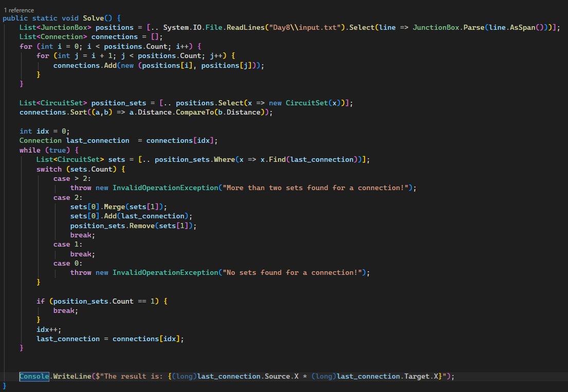Click the "Day8\\input.txt" string literal
The image size is (568, 392).
[x=305, y=28]
